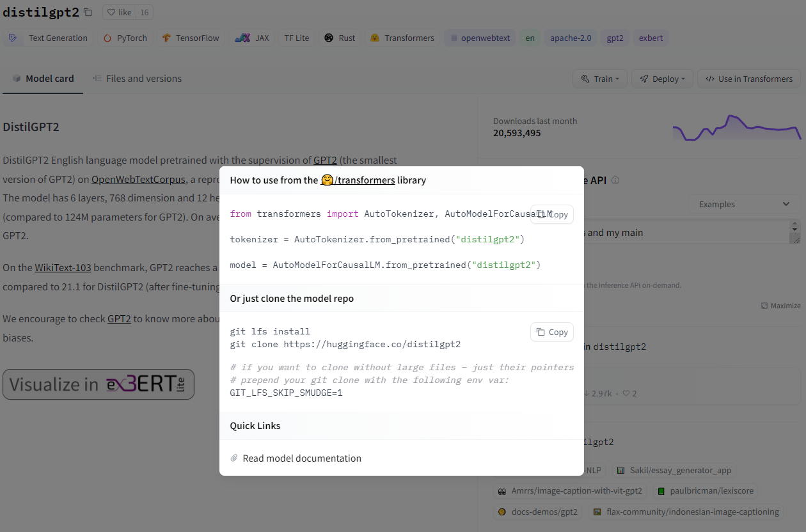Open Read model documentation link

[x=302, y=458]
